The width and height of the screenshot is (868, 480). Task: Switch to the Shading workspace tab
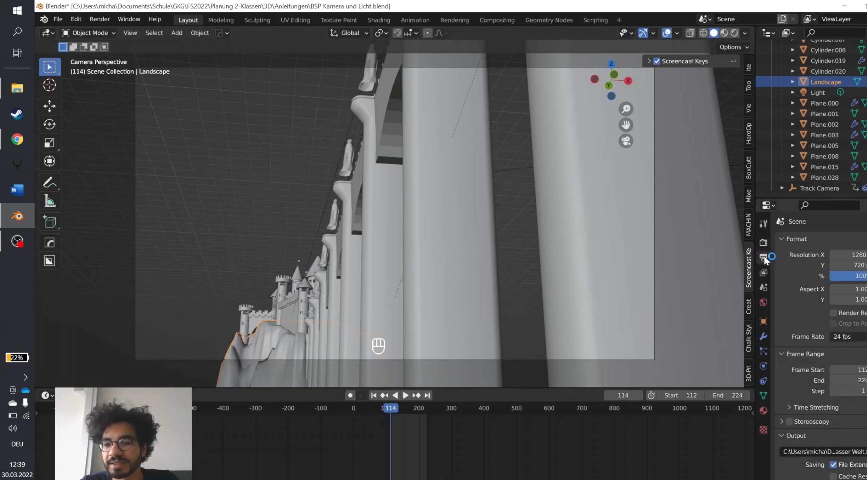point(379,20)
